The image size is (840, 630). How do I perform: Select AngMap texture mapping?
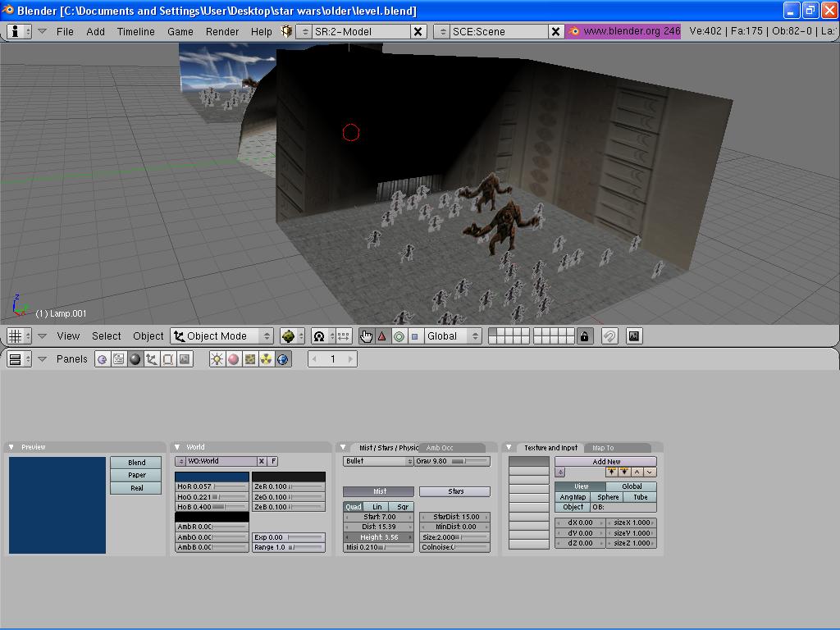(x=573, y=497)
